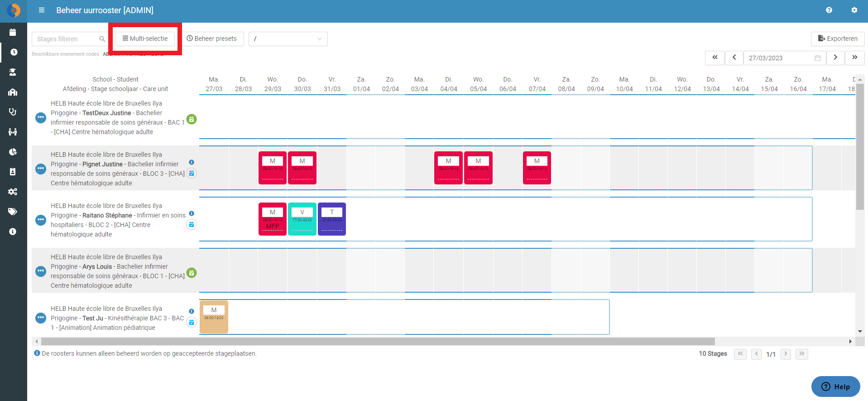The width and height of the screenshot is (868, 401).
Task: Click blue calendar-check icon for Test Ju
Action: (x=192, y=322)
